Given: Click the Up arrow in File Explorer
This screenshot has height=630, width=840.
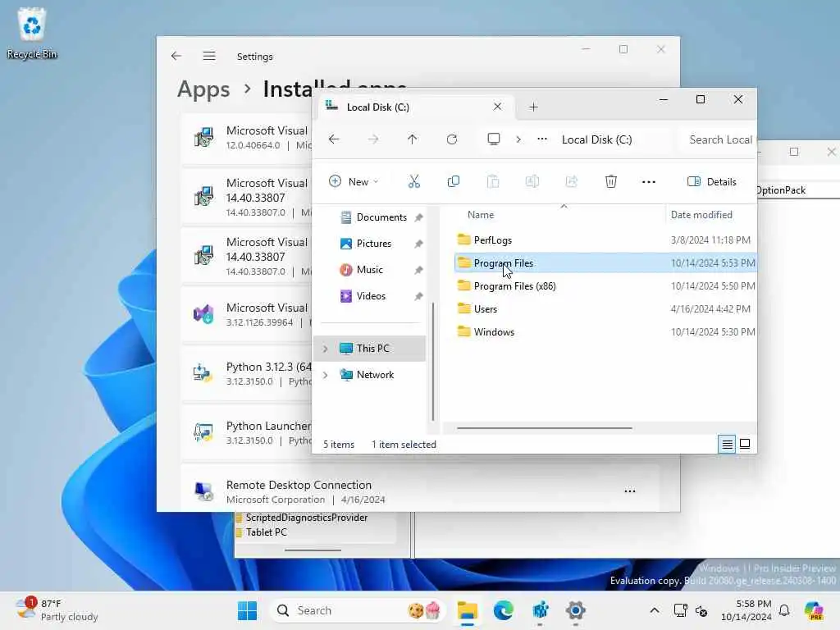Looking at the screenshot, I should [412, 139].
